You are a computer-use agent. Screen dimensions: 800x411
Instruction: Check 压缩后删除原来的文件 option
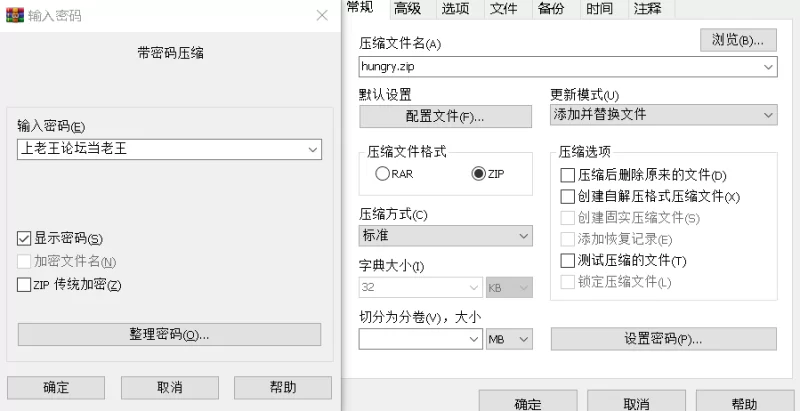(567, 175)
